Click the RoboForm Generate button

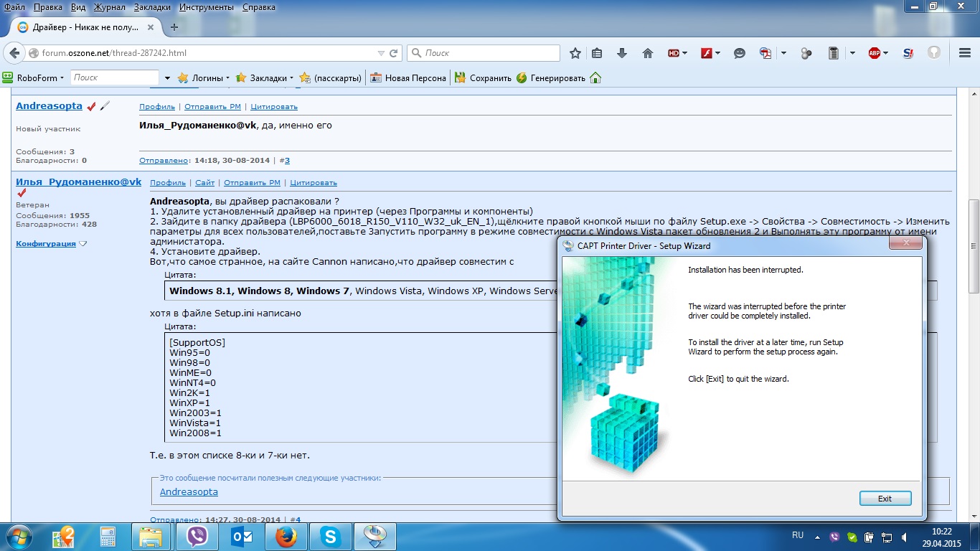551,77
